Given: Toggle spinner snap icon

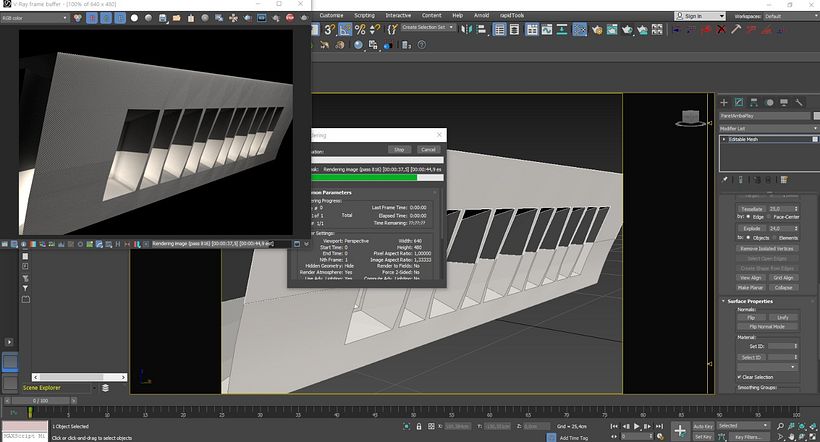Looking at the screenshot, I should [375, 30].
